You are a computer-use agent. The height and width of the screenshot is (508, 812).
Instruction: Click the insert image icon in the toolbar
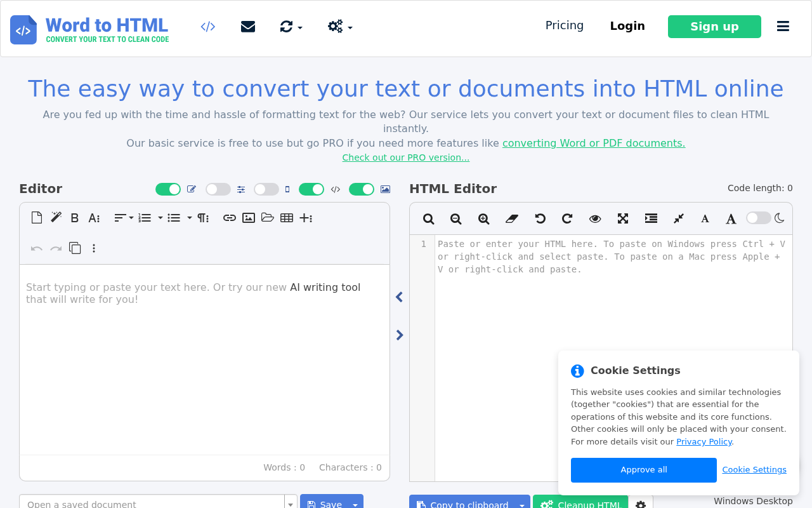tap(249, 218)
